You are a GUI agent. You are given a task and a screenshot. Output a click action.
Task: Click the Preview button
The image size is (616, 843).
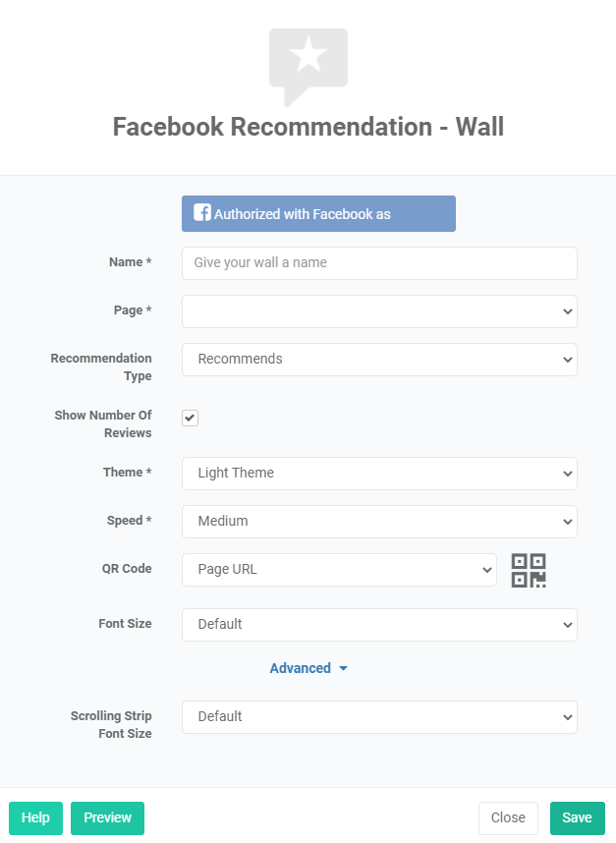(x=107, y=817)
